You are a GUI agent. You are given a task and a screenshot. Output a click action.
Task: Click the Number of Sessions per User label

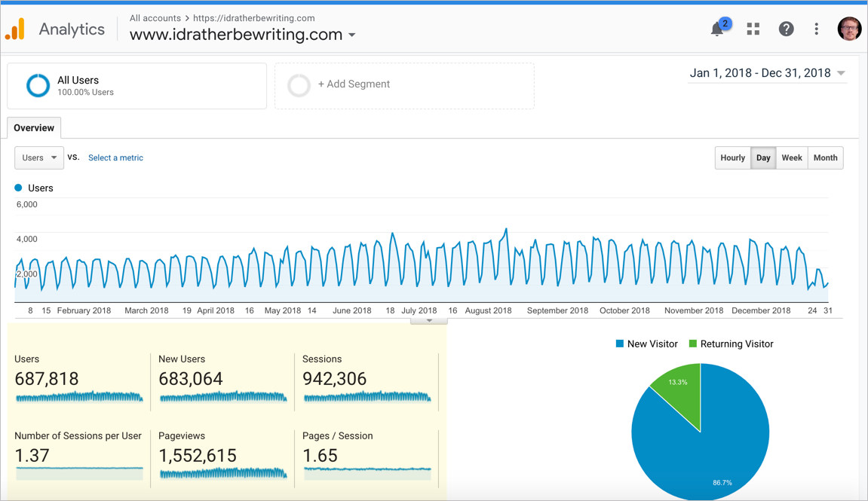78,435
